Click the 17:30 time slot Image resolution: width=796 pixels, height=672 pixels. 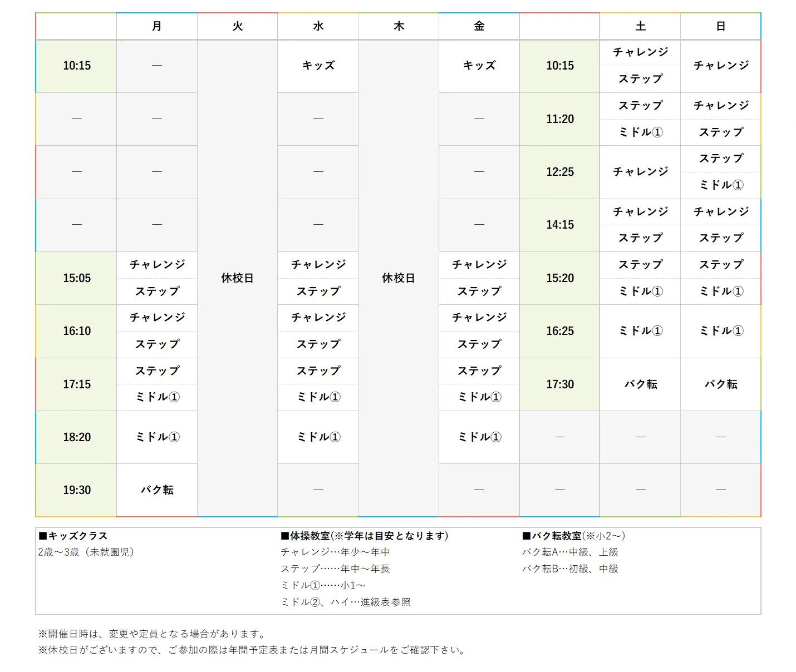point(559,384)
